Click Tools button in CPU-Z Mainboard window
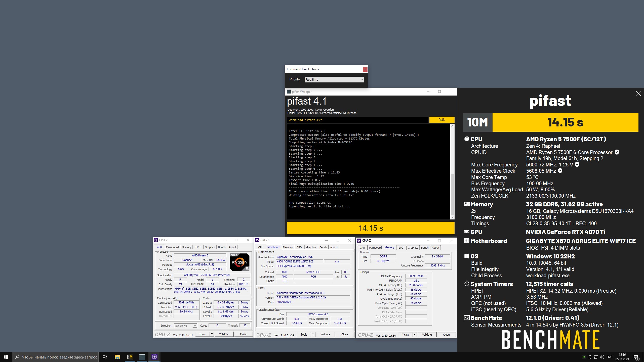Viewport: 644px width, 362px height. click(304, 334)
